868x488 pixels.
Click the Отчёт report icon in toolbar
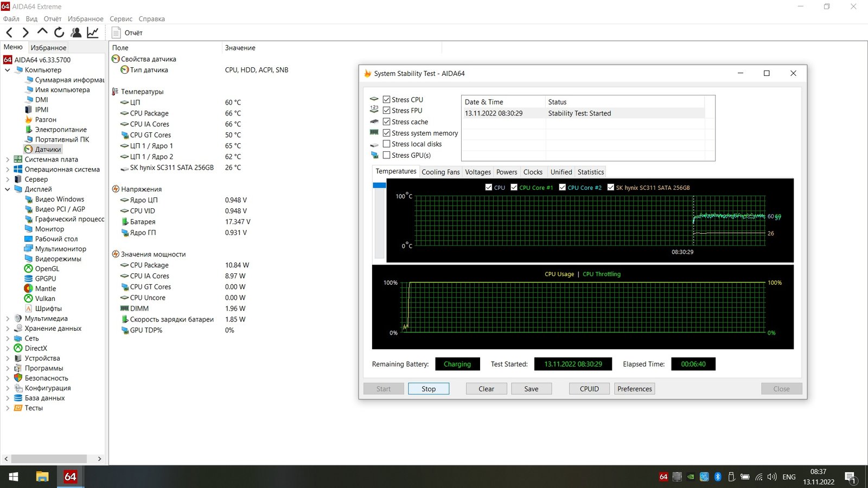tap(116, 33)
